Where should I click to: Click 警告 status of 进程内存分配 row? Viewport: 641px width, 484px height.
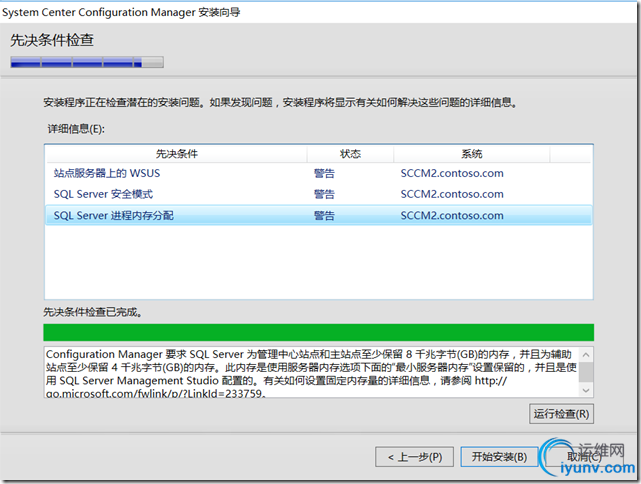[x=324, y=215]
